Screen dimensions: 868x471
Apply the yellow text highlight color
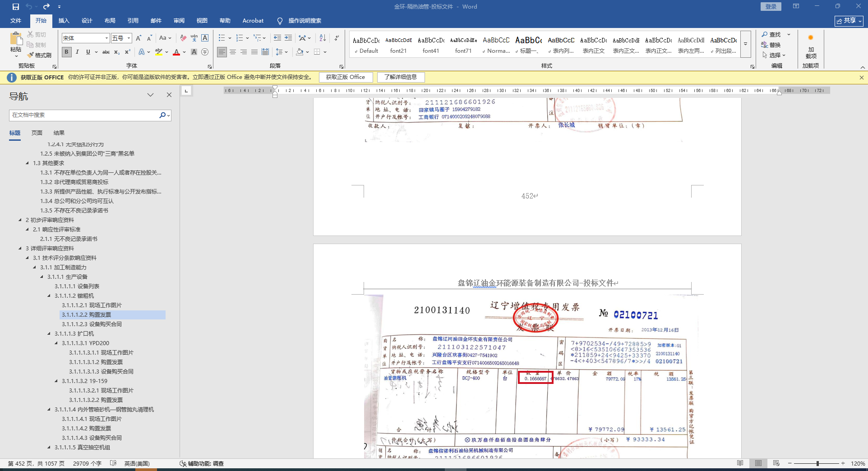[x=158, y=52]
